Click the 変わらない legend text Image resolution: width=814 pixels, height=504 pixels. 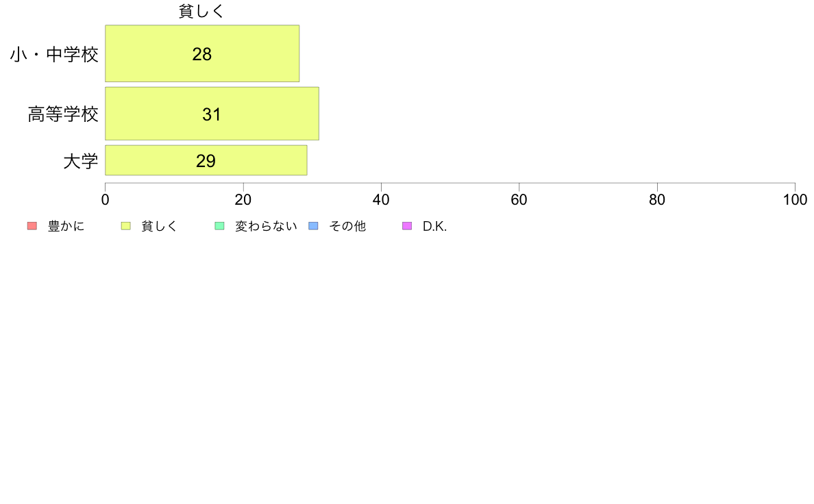pyautogui.click(x=266, y=226)
